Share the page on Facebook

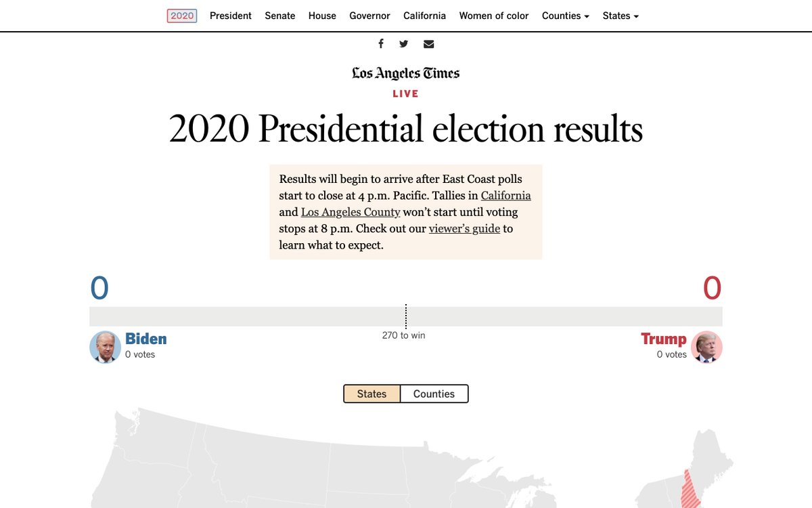click(381, 44)
